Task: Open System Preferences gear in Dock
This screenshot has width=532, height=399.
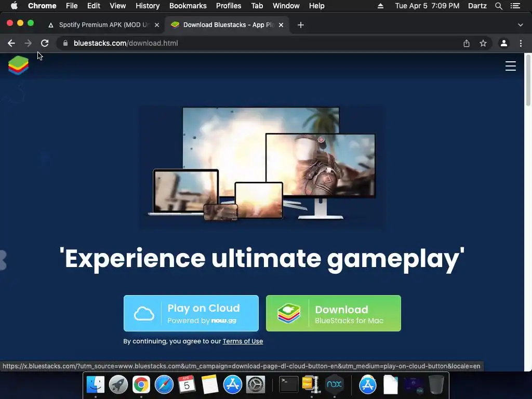Action: point(255,384)
